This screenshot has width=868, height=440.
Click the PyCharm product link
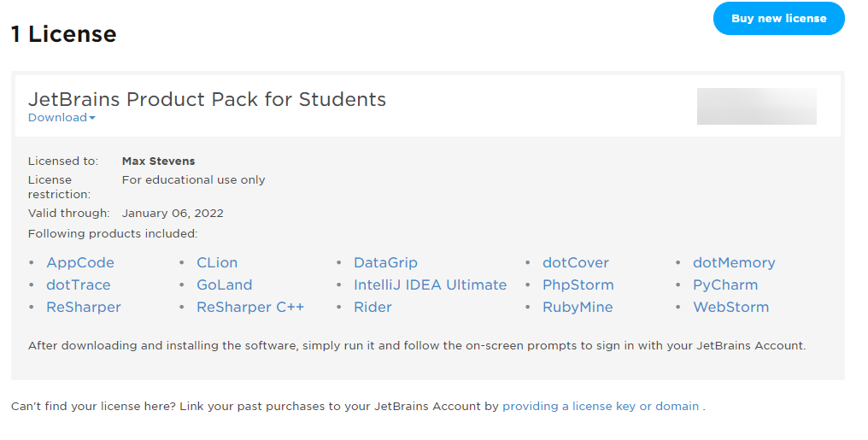725,285
